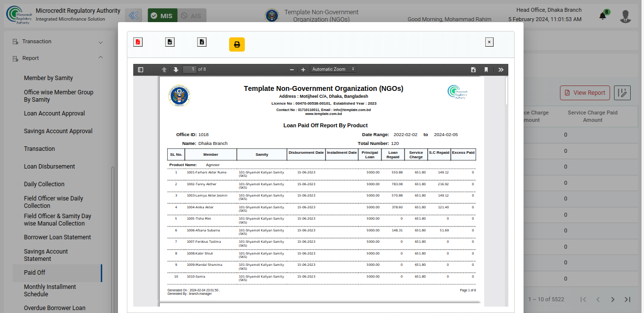Switch to the MIS module
This screenshot has width=644, height=313.
(162, 16)
